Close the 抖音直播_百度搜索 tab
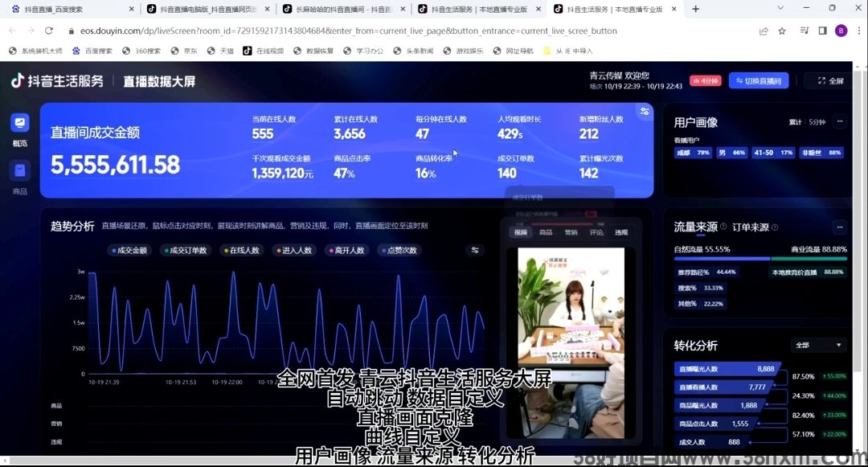Viewport: 868px width, 467px height. point(131,9)
